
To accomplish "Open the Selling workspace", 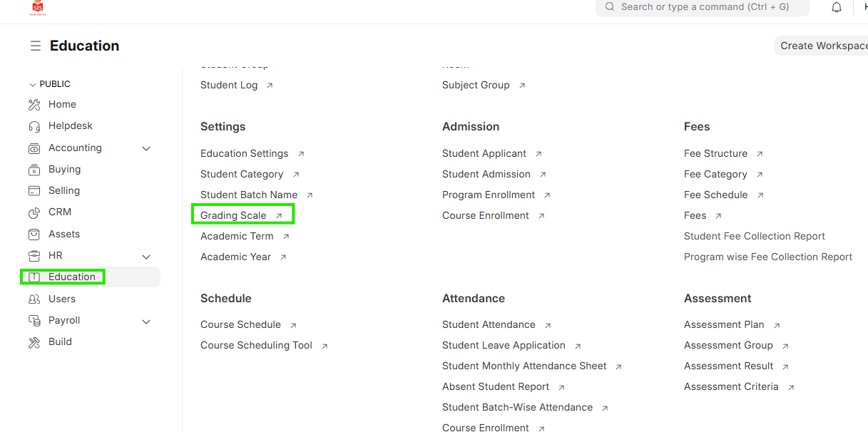I will pos(63,191).
